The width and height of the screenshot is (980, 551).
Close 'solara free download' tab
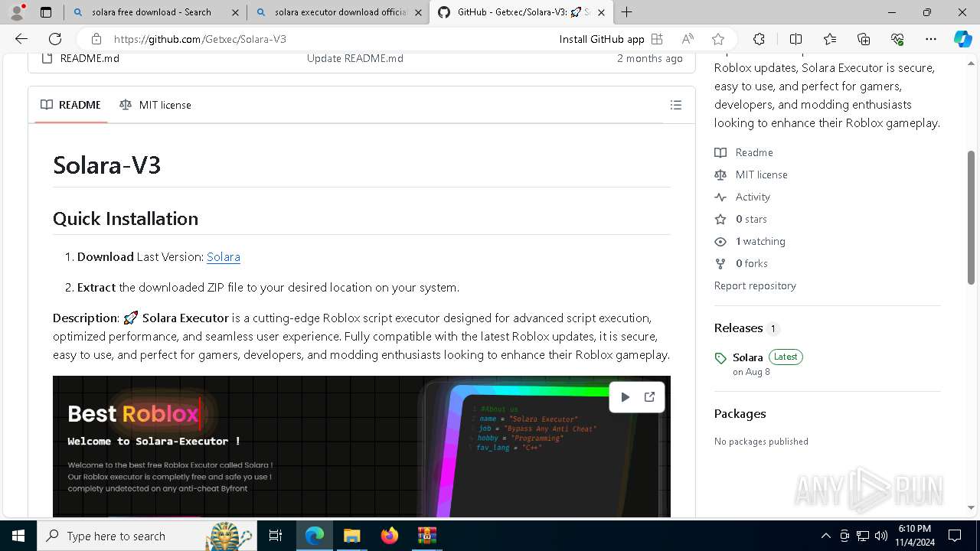coord(235,12)
